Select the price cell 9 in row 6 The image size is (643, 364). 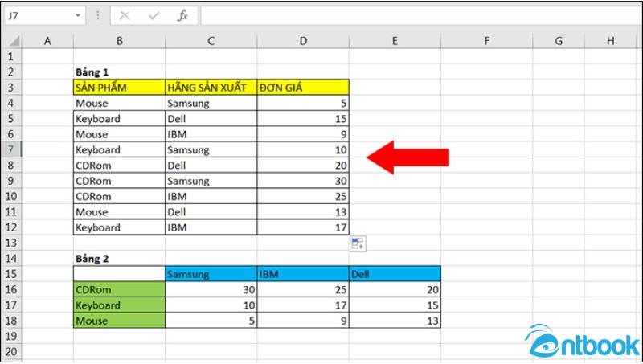coord(303,134)
